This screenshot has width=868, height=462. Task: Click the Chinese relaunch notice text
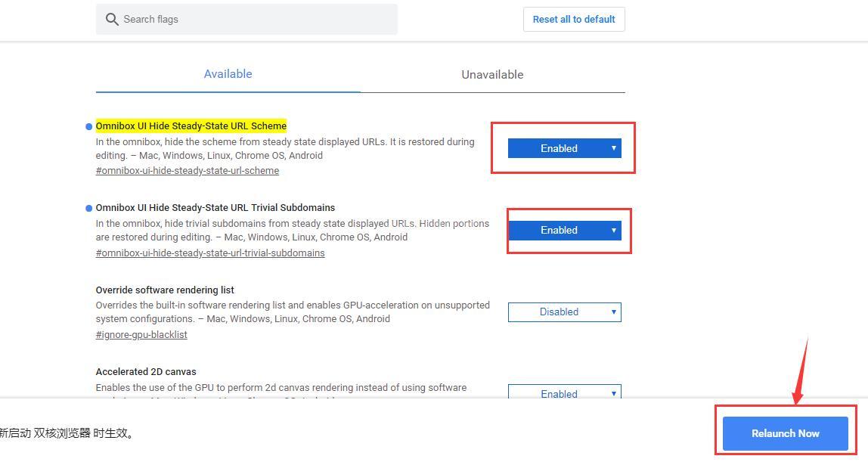(x=67, y=433)
